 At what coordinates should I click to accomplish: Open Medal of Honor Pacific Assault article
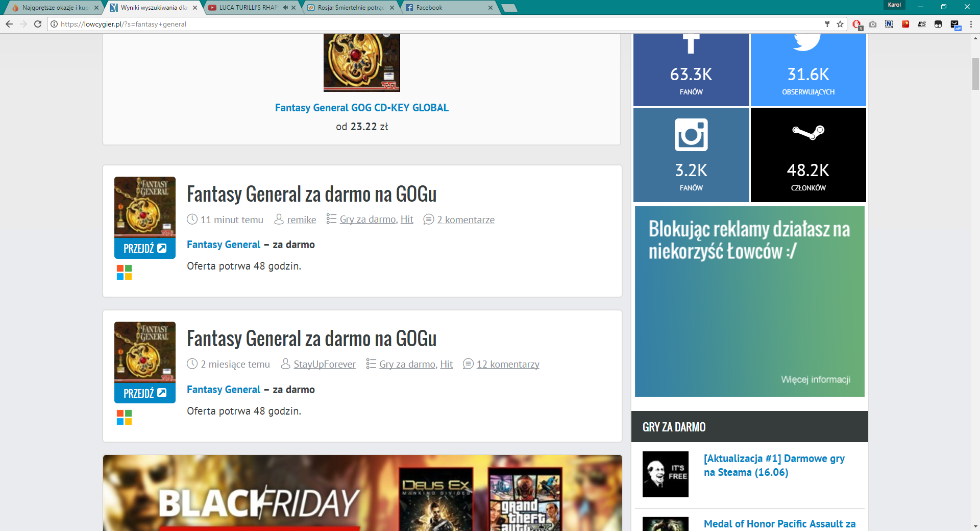[780, 524]
